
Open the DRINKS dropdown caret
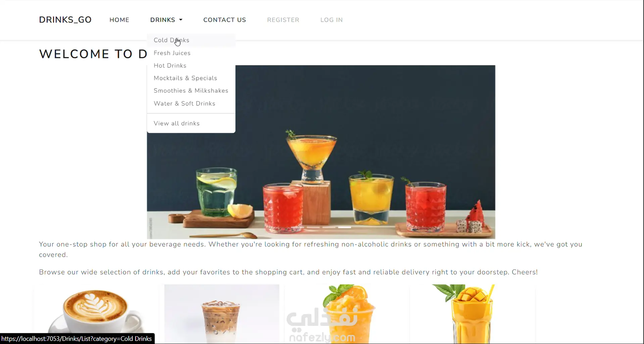pos(181,20)
